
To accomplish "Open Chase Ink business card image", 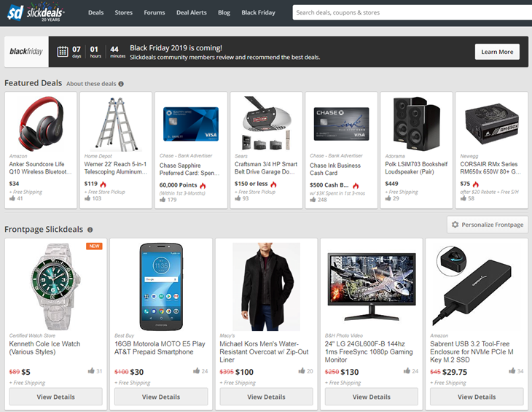I will point(341,124).
